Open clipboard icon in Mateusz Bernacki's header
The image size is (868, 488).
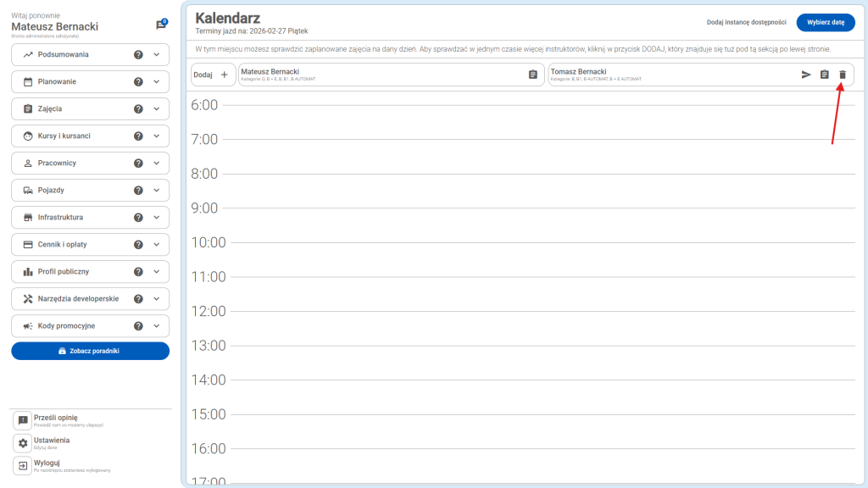click(532, 75)
